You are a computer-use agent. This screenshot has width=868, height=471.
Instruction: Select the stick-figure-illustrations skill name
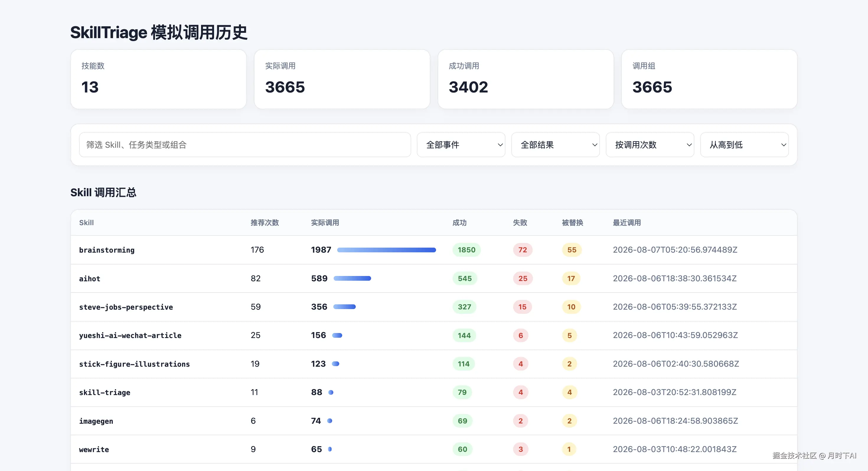[x=134, y=364]
